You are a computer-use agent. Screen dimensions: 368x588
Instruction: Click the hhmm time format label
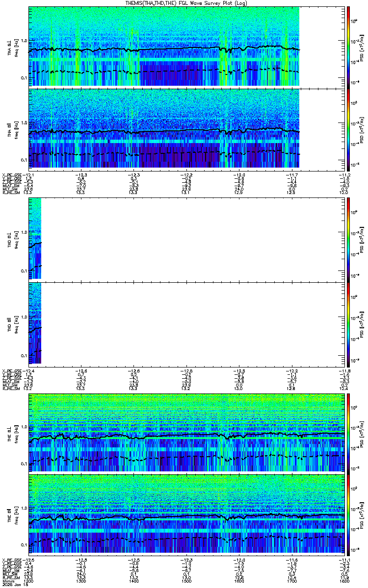[7, 581]
